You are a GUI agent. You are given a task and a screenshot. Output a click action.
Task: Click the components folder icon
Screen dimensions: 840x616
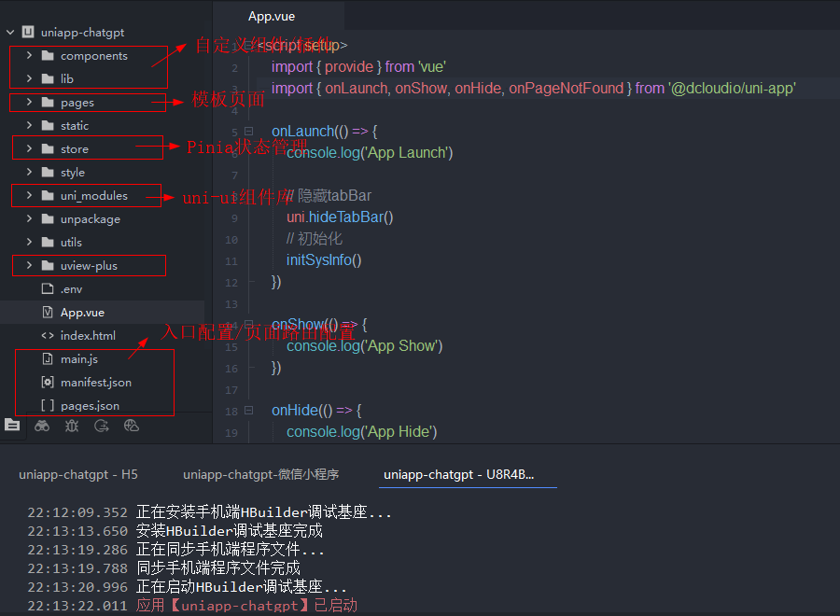click(48, 55)
